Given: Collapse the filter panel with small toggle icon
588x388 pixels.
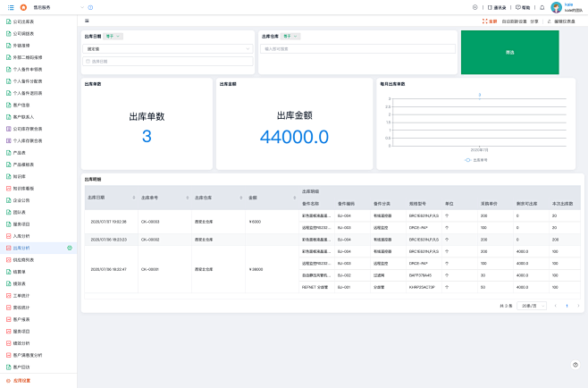Looking at the screenshot, I should coord(87,20).
